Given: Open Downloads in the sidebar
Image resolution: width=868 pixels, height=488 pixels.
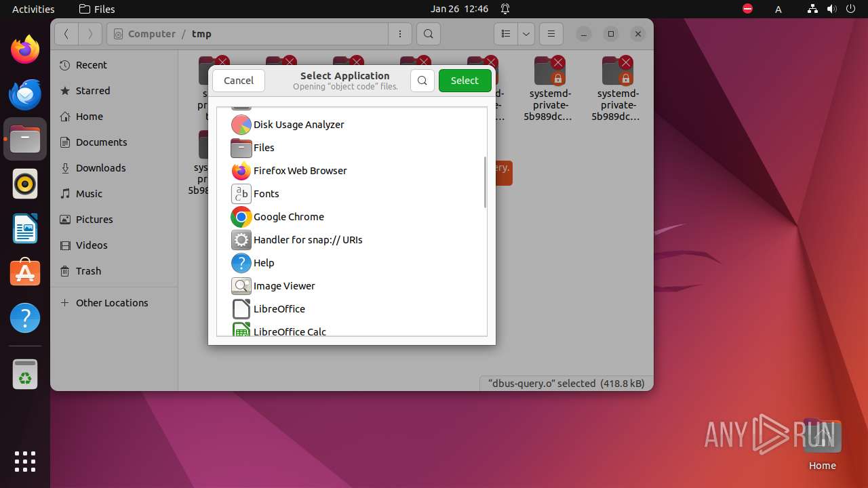Looking at the screenshot, I should tap(114, 168).
